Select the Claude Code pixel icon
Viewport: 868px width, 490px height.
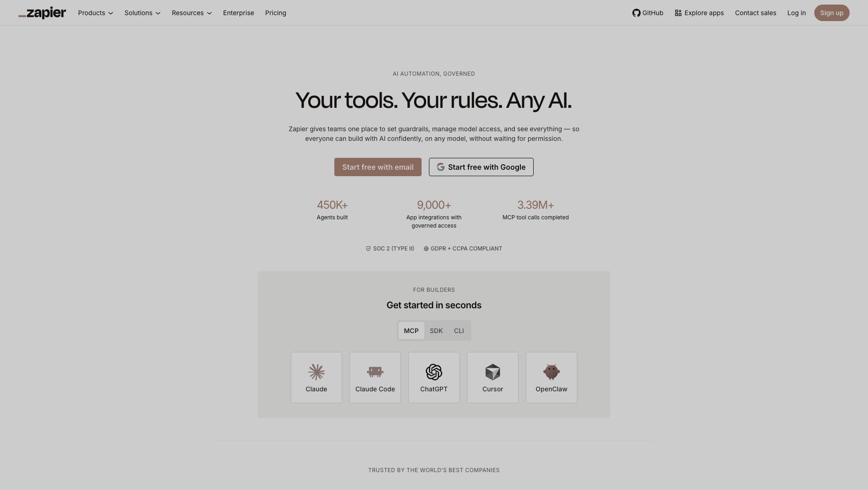coord(375,372)
